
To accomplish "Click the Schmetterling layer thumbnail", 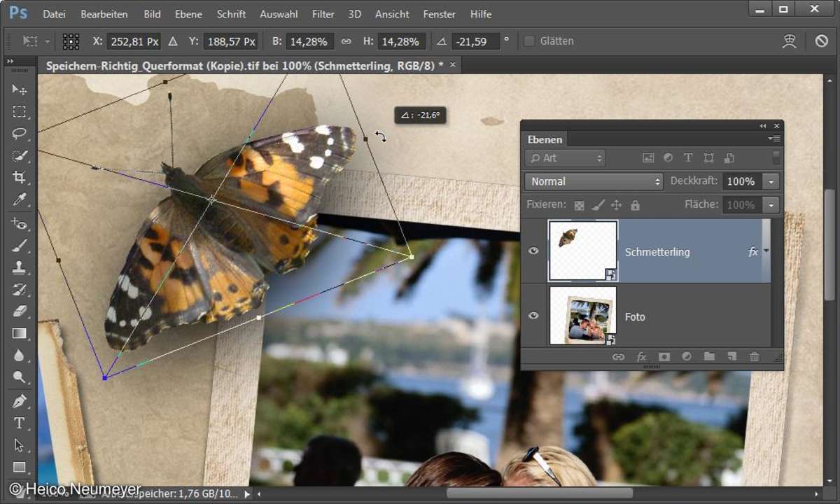I will 582,251.
